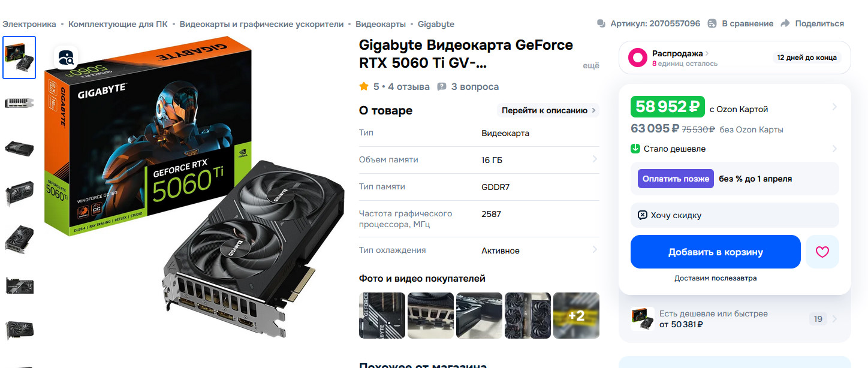Go to description via Перейти к описанию
Viewport: 868px width, 368px height.
548,110
